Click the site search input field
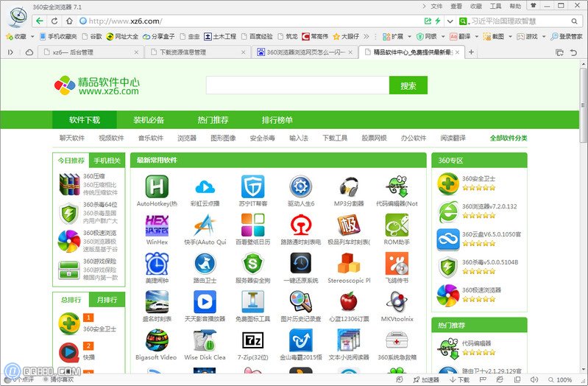The height and width of the screenshot is (386, 588). pos(298,85)
